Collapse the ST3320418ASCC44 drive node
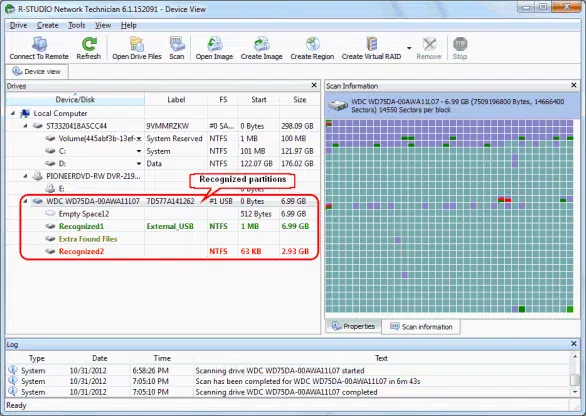The width and height of the screenshot is (586, 416). pos(25,126)
